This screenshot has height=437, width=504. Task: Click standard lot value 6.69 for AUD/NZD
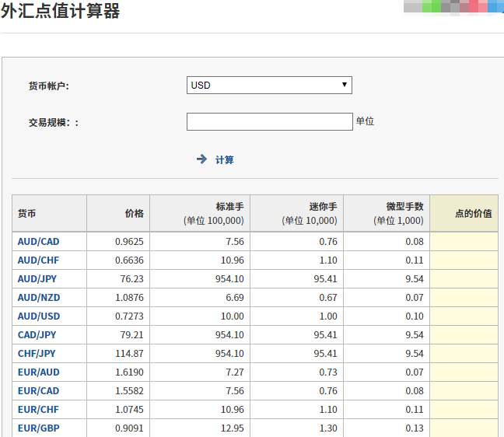point(235,298)
